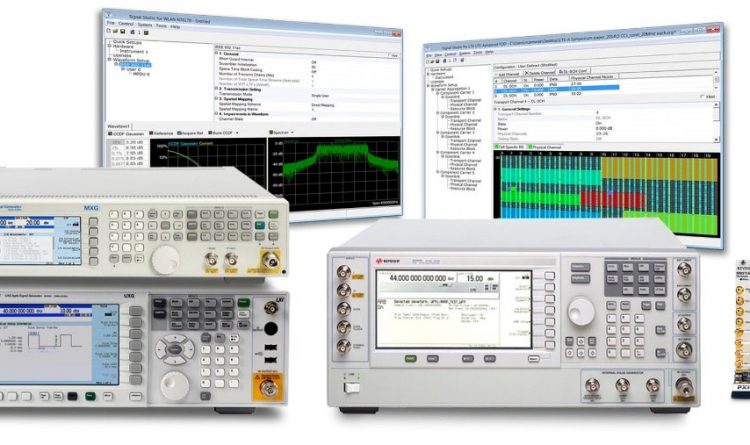Click channel table vertical scrollbar
This screenshot has height=445, width=750.
(716, 79)
